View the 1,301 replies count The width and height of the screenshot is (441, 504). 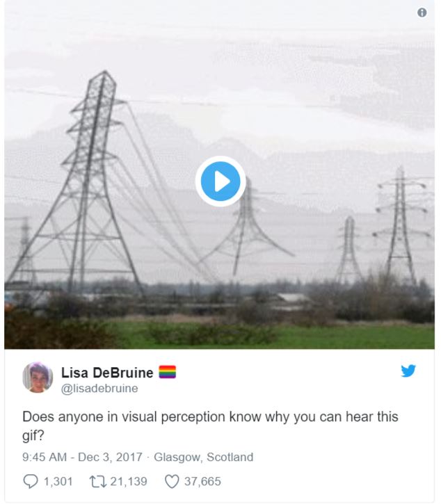(x=58, y=482)
